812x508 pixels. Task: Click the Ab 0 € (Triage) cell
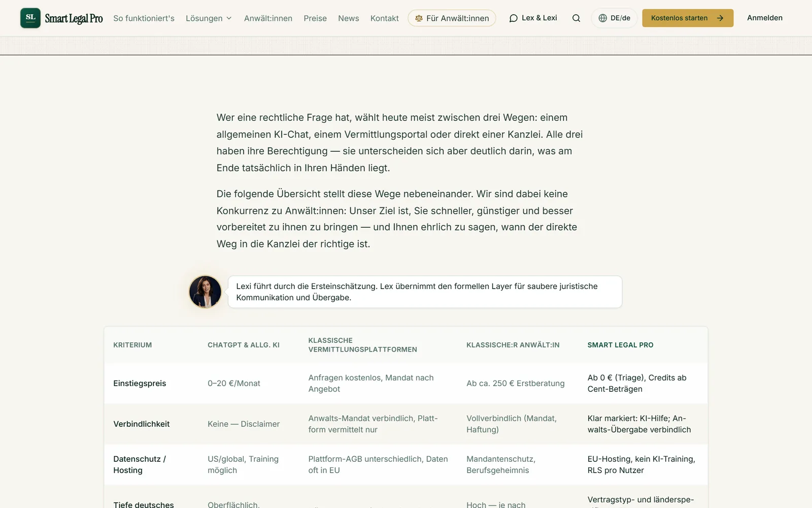click(637, 383)
